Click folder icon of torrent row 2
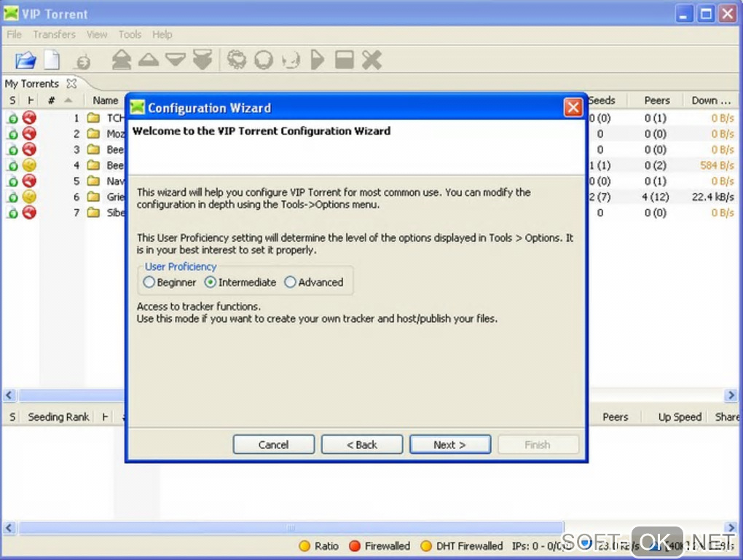 click(x=94, y=133)
